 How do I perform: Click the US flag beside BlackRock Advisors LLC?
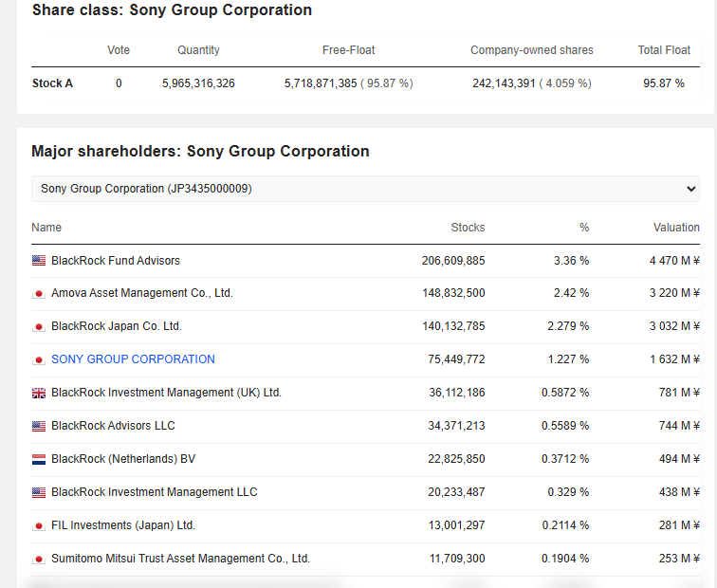click(x=39, y=426)
